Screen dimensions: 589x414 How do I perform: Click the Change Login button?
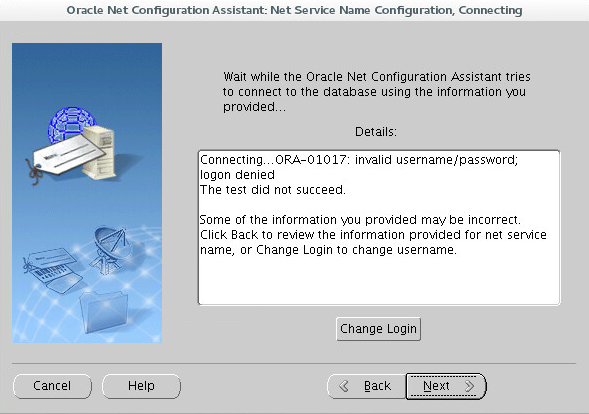[x=378, y=329]
